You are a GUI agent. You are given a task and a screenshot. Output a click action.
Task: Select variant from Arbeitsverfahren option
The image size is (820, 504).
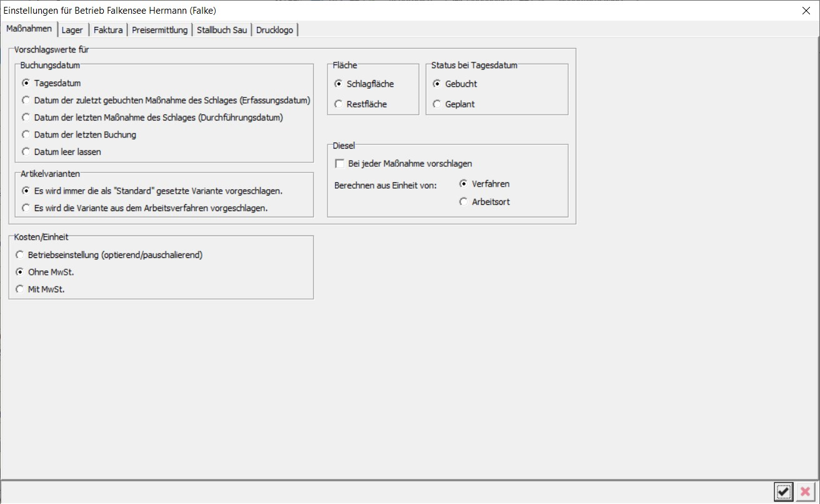(x=26, y=208)
